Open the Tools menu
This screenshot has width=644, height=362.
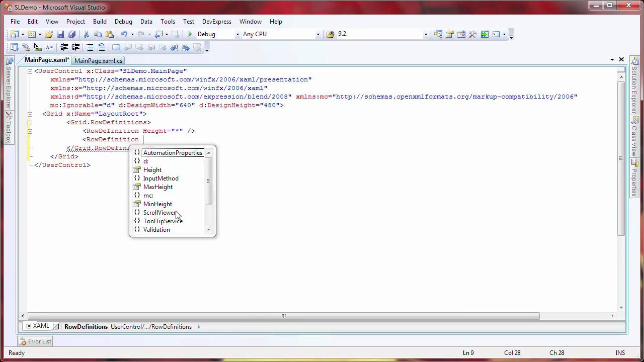pos(168,22)
